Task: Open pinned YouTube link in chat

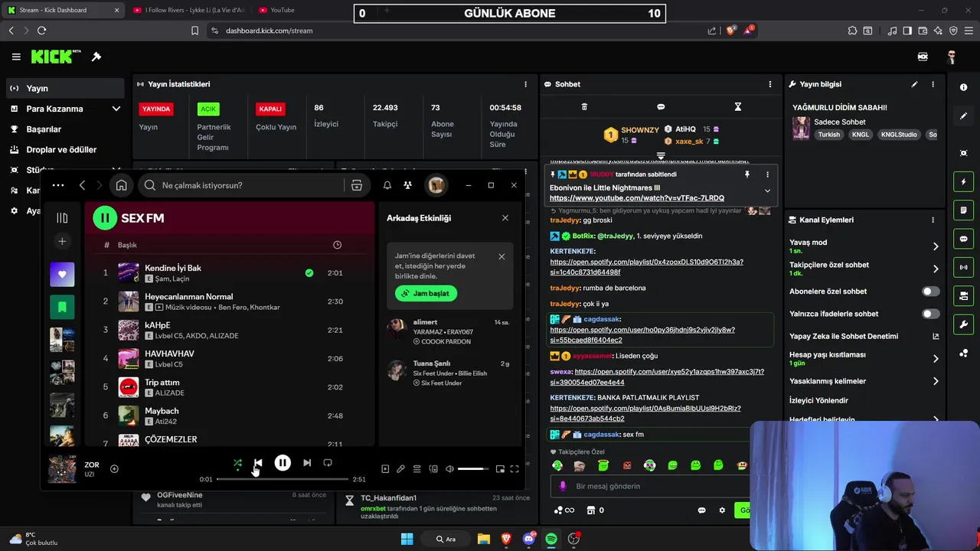Action: tap(637, 198)
